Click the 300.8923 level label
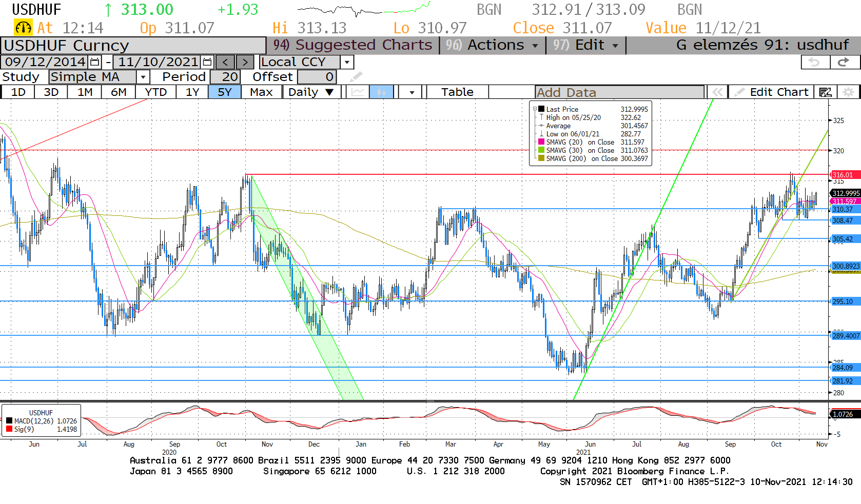 (x=846, y=266)
